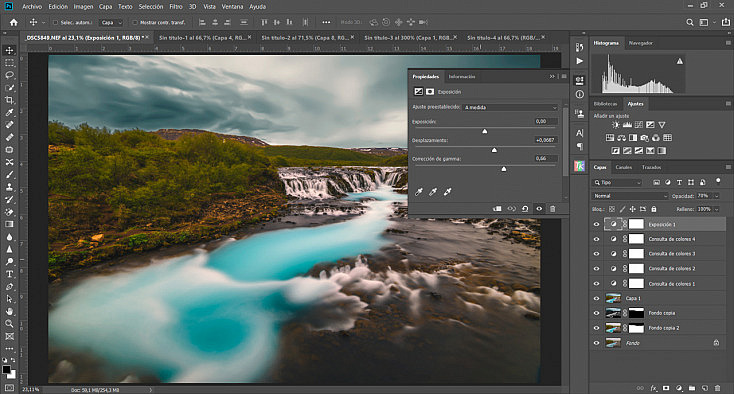Select the Eyedropper tool in the left toolbar
Screen dimensions: 734x394
[x=9, y=112]
